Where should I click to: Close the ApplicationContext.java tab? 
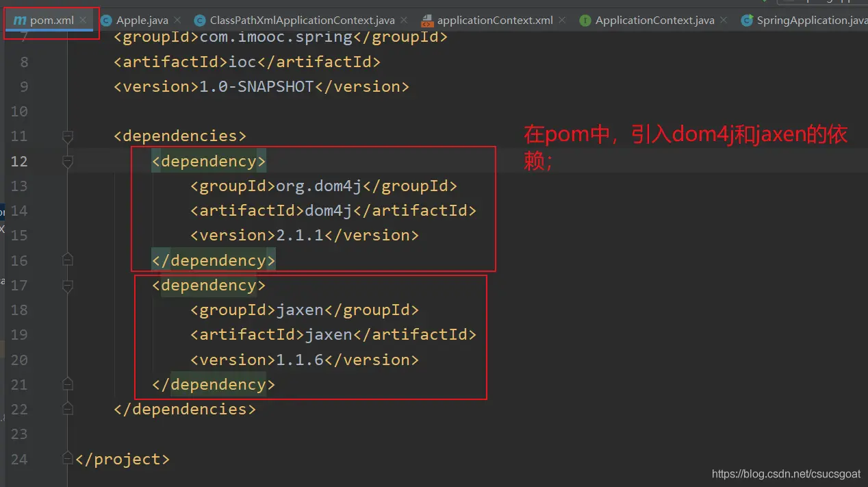[x=724, y=21]
